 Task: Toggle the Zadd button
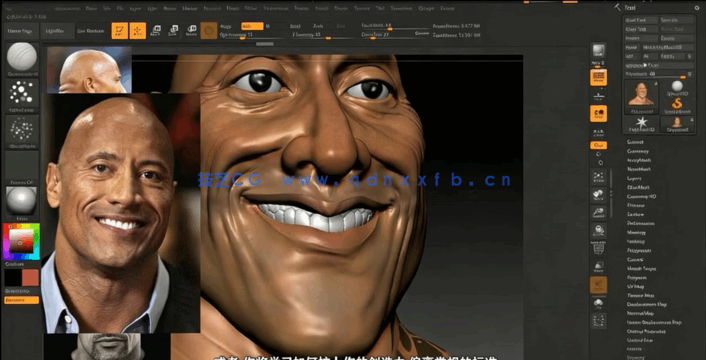pyautogui.click(x=295, y=26)
